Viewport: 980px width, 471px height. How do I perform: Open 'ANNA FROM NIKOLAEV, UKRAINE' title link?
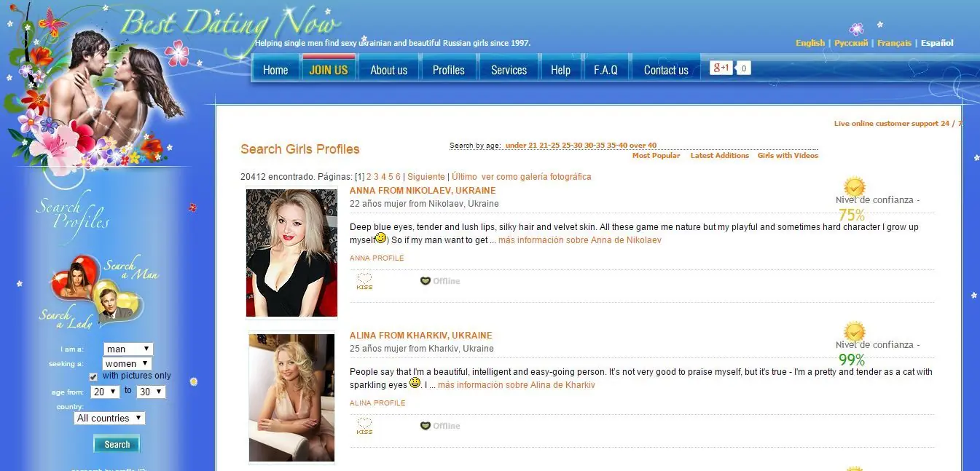click(423, 191)
